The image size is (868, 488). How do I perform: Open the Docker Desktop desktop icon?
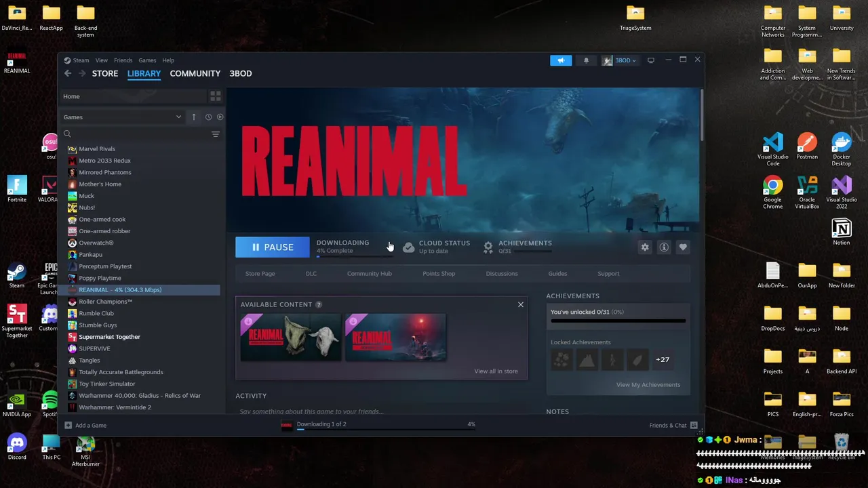[x=842, y=150]
